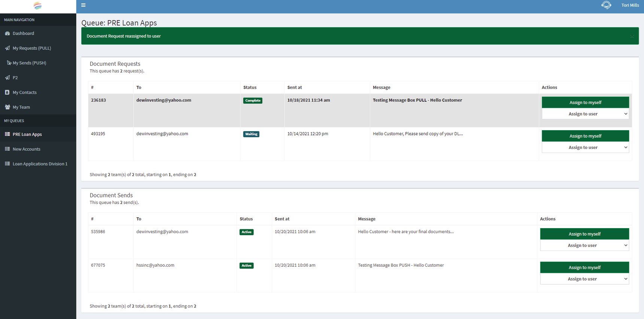Click the sent time 10/14/2021 12:20 pm

click(x=308, y=134)
